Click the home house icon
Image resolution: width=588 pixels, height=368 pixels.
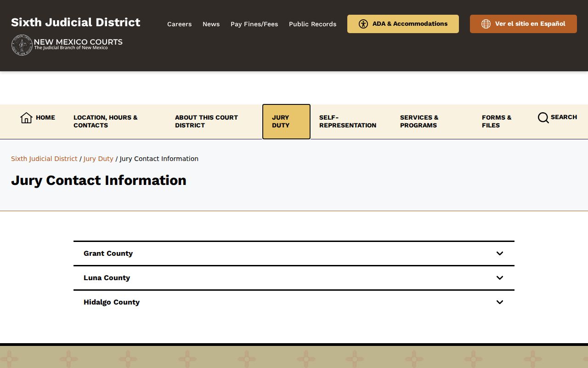26,118
